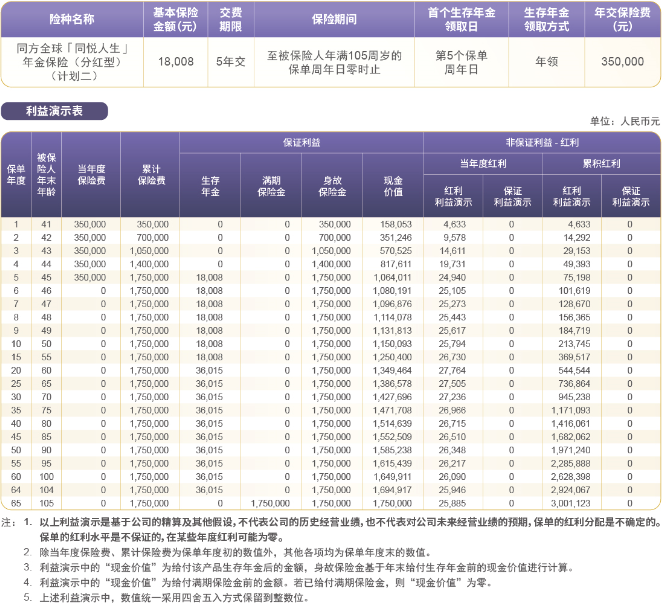Screen dimensions: 666x607
Task: Click the 5年交 payment period cell
Action: click(x=225, y=61)
